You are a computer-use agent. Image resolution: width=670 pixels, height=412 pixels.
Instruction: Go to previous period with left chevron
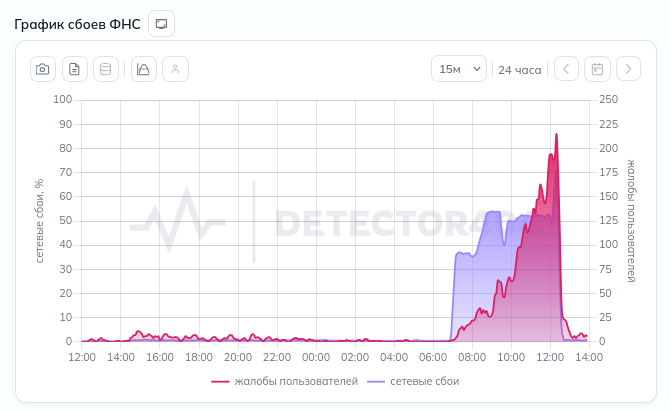pos(566,69)
